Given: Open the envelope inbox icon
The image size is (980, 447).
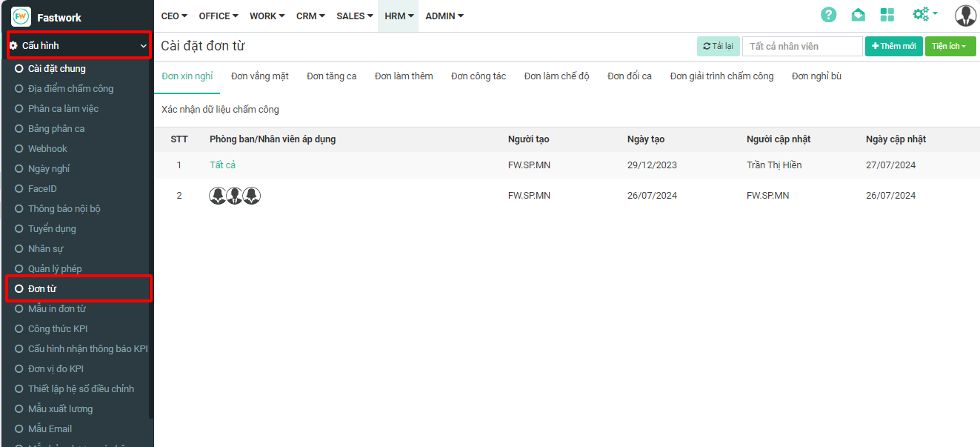Looking at the screenshot, I should tap(858, 15).
